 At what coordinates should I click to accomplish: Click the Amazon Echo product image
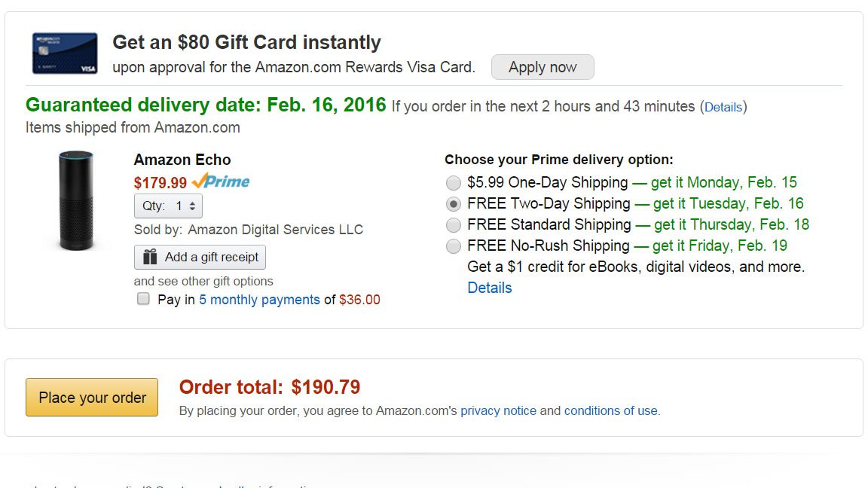click(76, 200)
